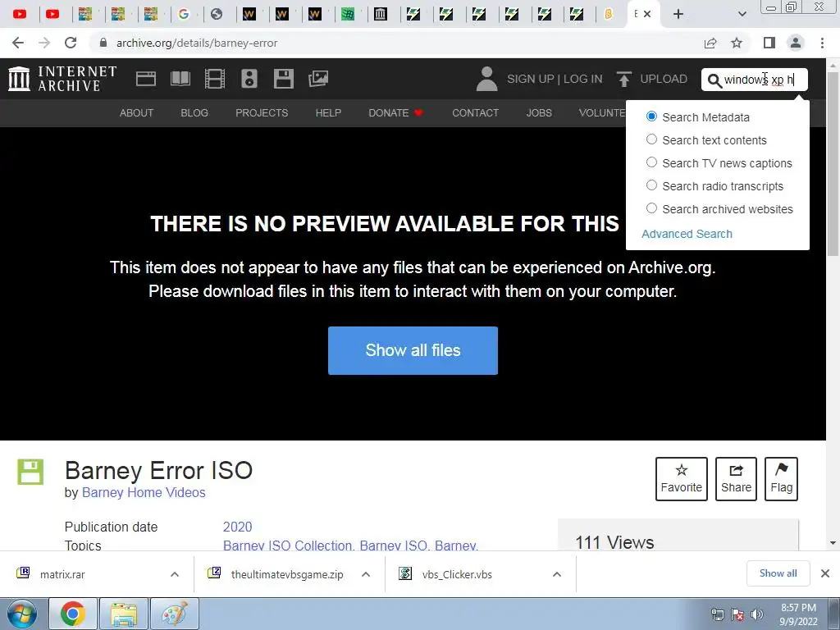Screen dimensions: 840x630
Task: Open the Chrome three-dot menu
Action: (822, 43)
